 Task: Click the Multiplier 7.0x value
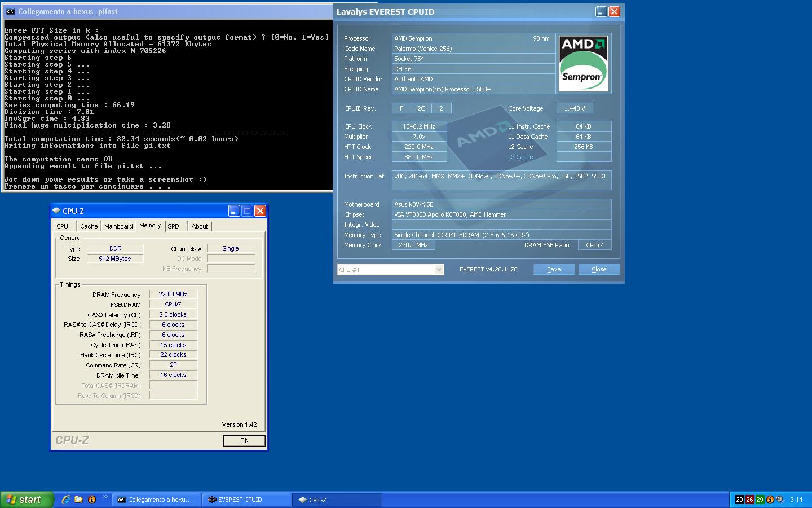419,137
